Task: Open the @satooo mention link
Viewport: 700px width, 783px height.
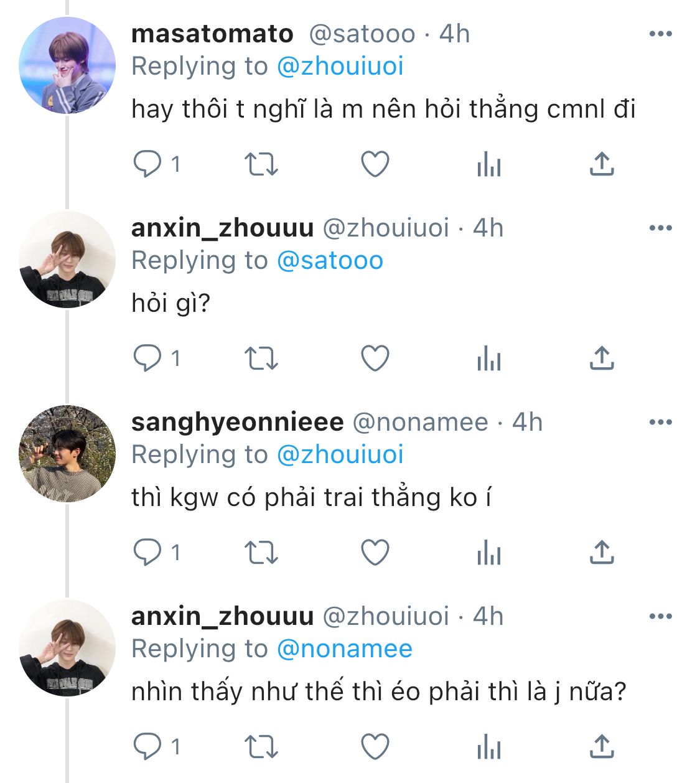Action: (330, 260)
